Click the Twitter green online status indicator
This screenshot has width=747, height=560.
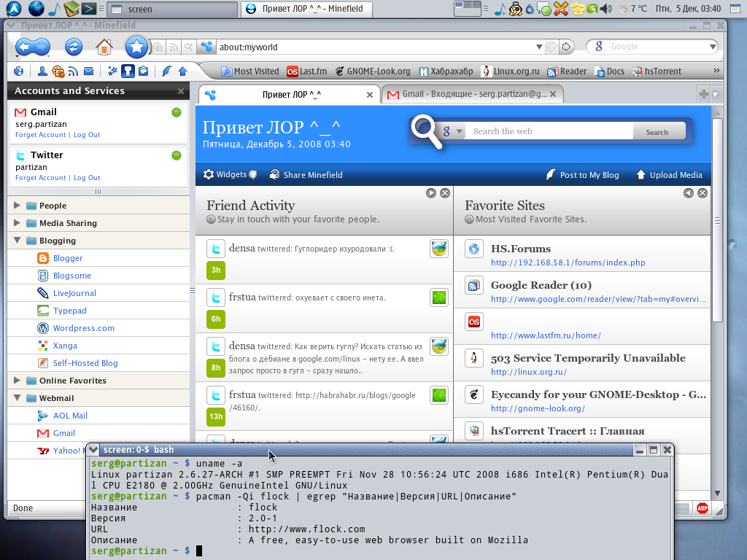(177, 155)
